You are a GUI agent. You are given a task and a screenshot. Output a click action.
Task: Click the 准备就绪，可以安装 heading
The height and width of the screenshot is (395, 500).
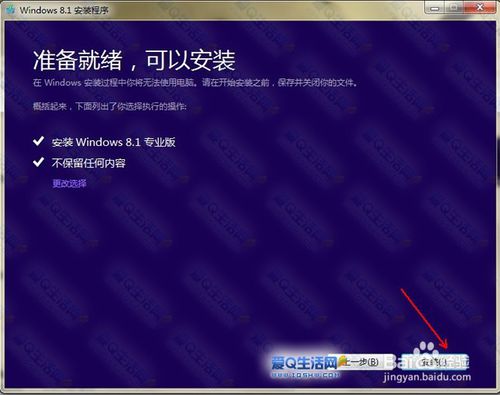tap(134, 61)
